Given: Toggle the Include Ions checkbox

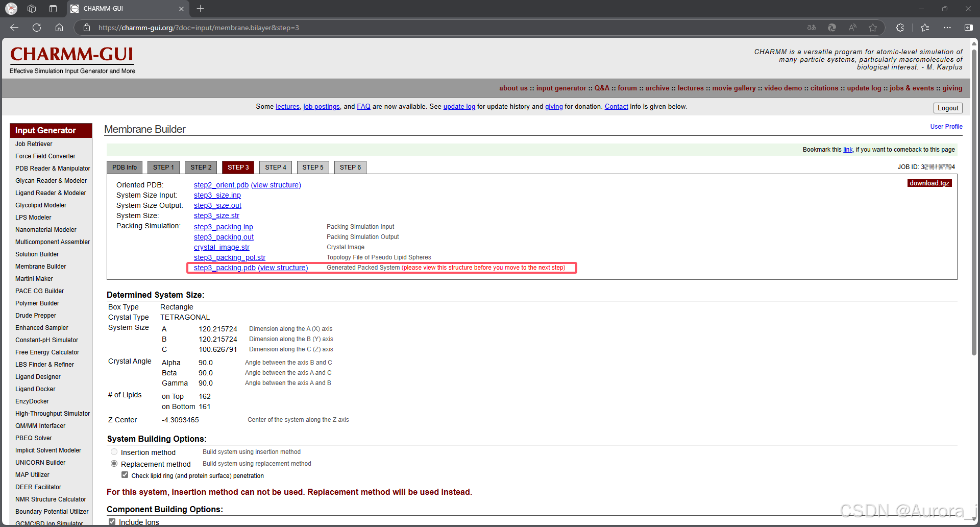Looking at the screenshot, I should [x=112, y=522].
